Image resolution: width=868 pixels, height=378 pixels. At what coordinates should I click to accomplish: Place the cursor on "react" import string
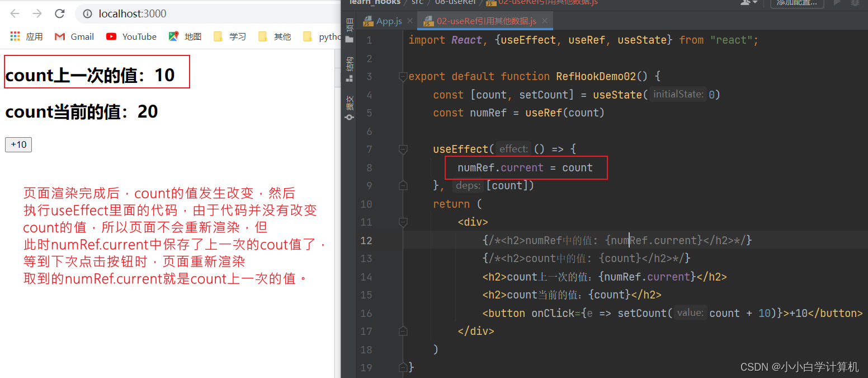click(x=731, y=40)
